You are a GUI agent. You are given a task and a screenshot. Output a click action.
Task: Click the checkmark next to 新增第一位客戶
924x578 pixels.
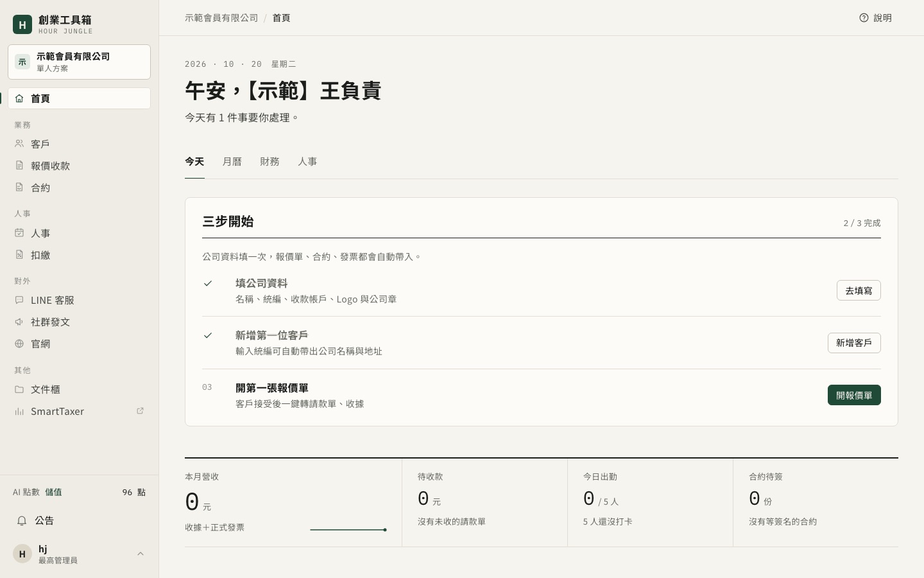click(x=208, y=335)
